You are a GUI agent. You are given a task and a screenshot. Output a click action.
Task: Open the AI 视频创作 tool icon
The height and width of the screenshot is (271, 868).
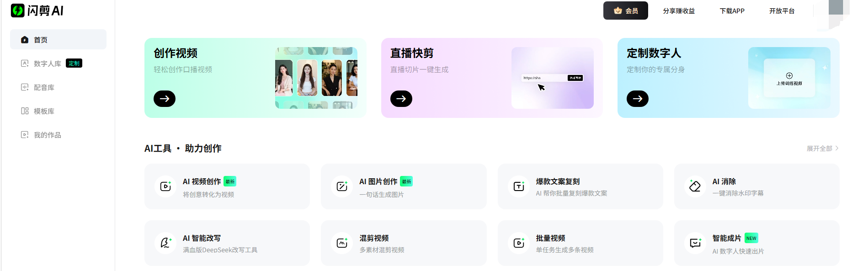[x=165, y=186]
